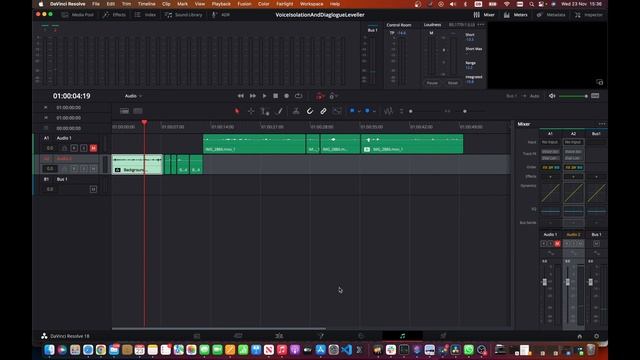Start playback with the play button
640x360 pixels.
click(x=264, y=96)
